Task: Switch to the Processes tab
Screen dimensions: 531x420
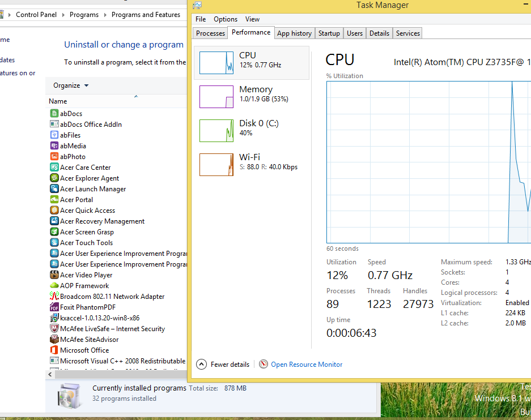Action: coord(210,33)
